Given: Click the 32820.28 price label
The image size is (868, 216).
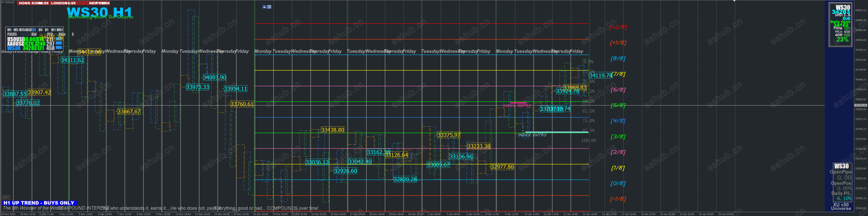Looking at the screenshot, I should pyautogui.click(x=405, y=179).
